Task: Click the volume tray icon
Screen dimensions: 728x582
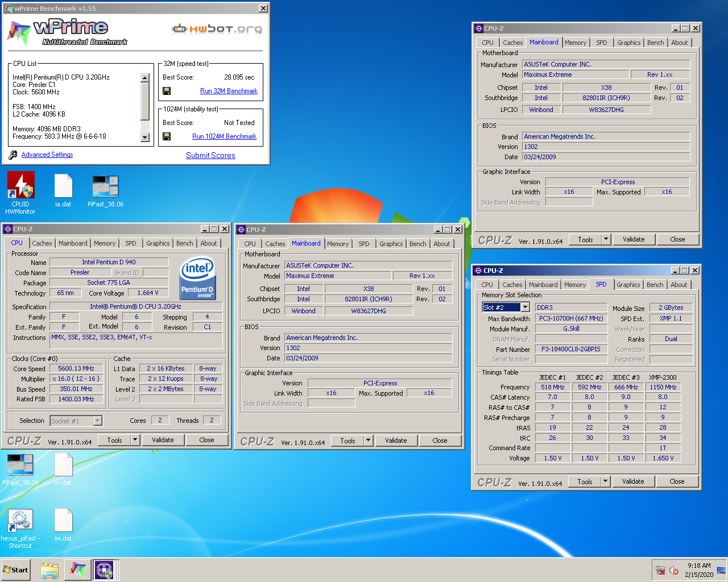Action: [x=674, y=570]
